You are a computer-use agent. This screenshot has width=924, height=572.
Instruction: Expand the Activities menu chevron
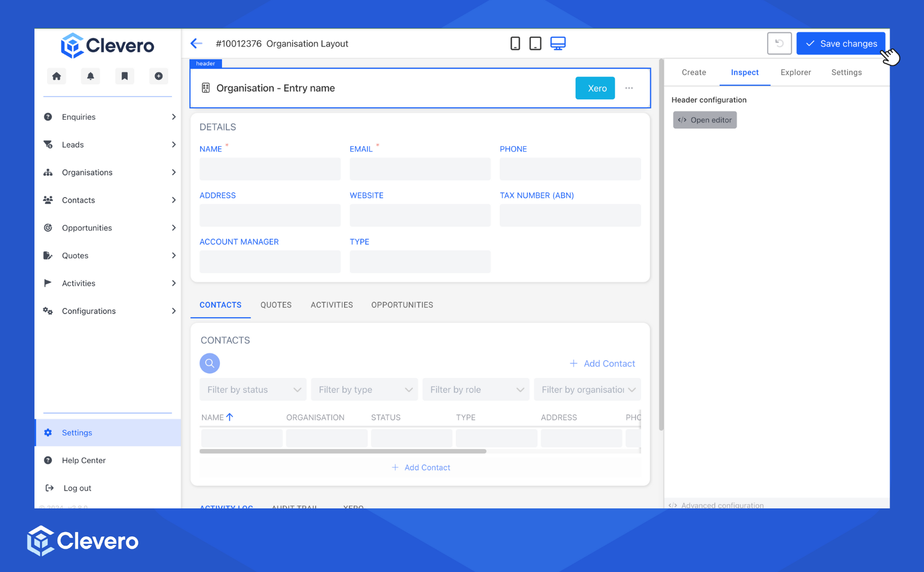173,283
